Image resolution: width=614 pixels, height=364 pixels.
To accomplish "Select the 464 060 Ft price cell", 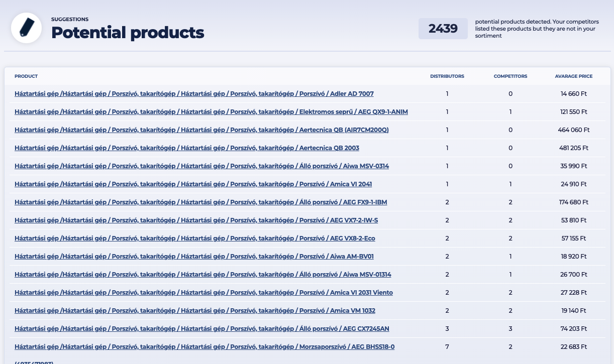I will click(x=574, y=130).
